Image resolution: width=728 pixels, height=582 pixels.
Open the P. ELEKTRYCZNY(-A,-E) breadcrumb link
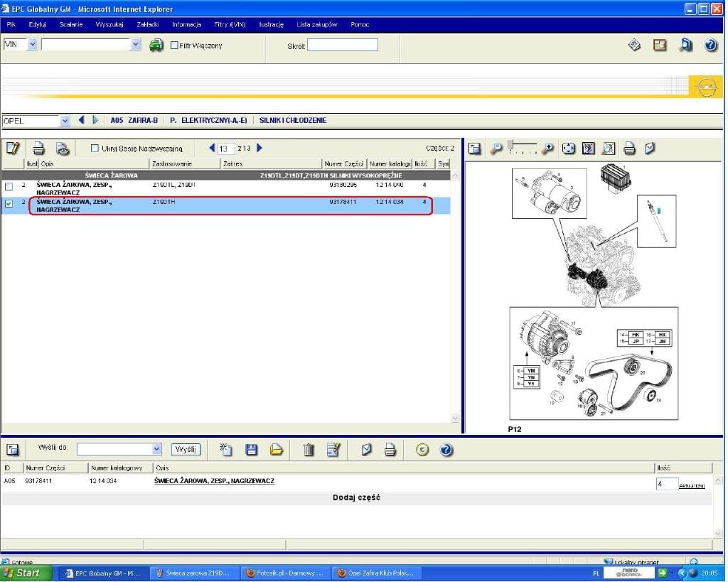[x=208, y=120]
